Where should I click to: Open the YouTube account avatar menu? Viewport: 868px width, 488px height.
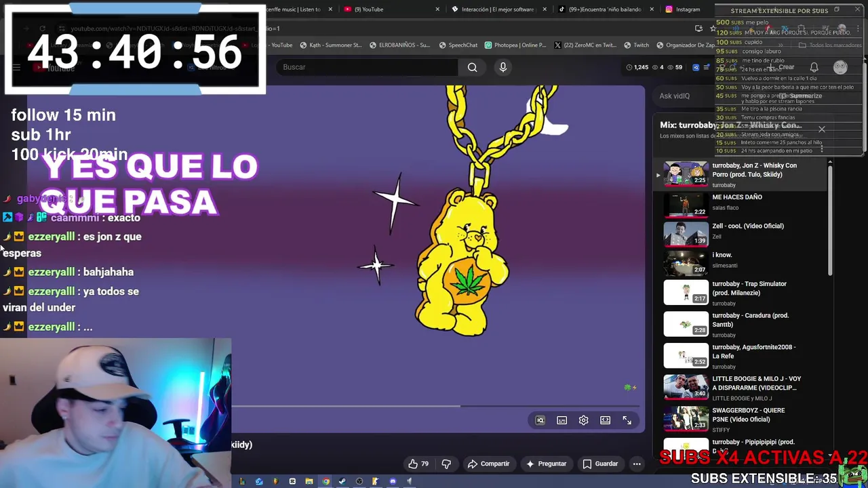click(x=840, y=67)
